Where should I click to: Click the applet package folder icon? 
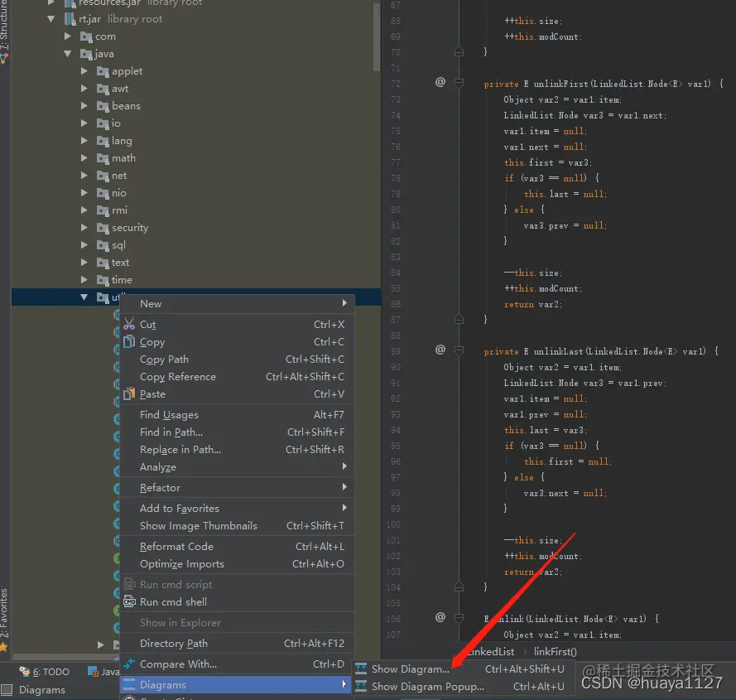point(103,71)
